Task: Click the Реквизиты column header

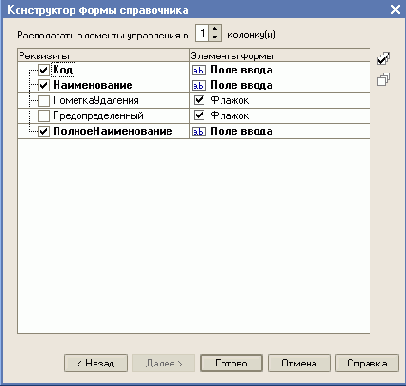Action: [x=103, y=55]
